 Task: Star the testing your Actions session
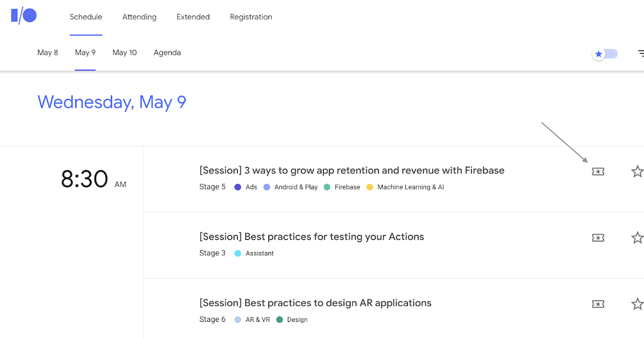coord(637,238)
